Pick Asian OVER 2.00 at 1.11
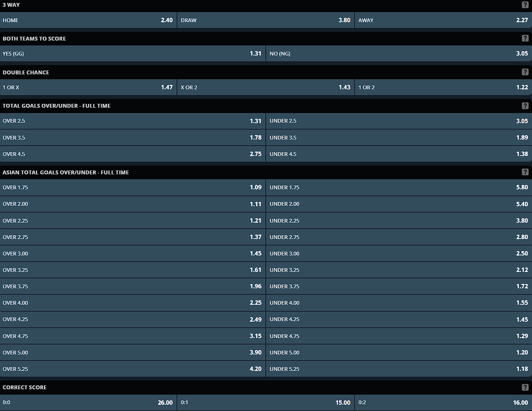Viewport: 532px width, 411px height. 133,204
